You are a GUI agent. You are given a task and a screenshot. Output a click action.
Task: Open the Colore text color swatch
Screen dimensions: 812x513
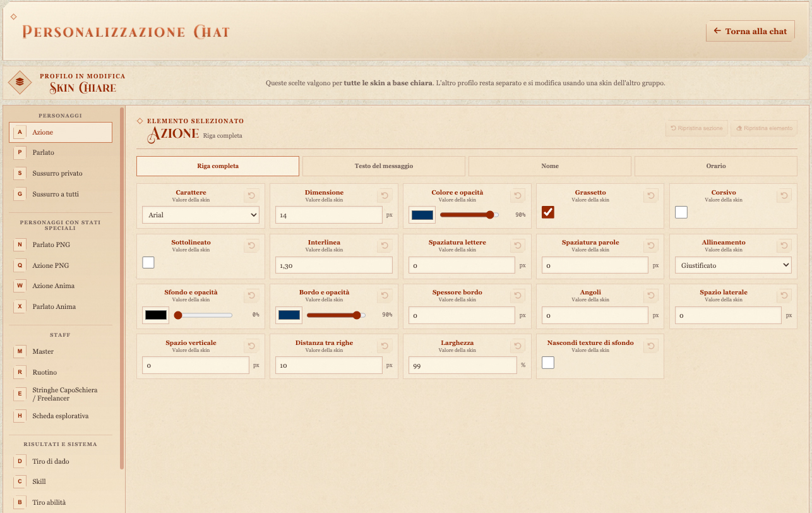pyautogui.click(x=422, y=215)
